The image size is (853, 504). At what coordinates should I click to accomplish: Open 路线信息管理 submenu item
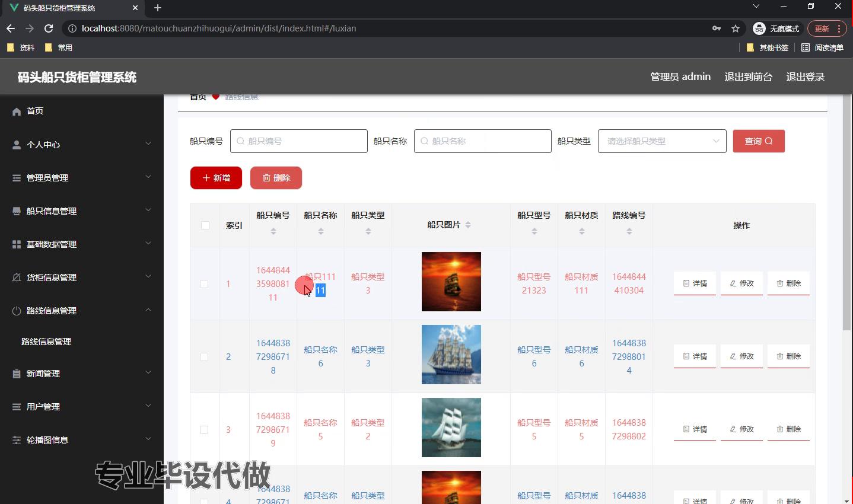click(46, 342)
